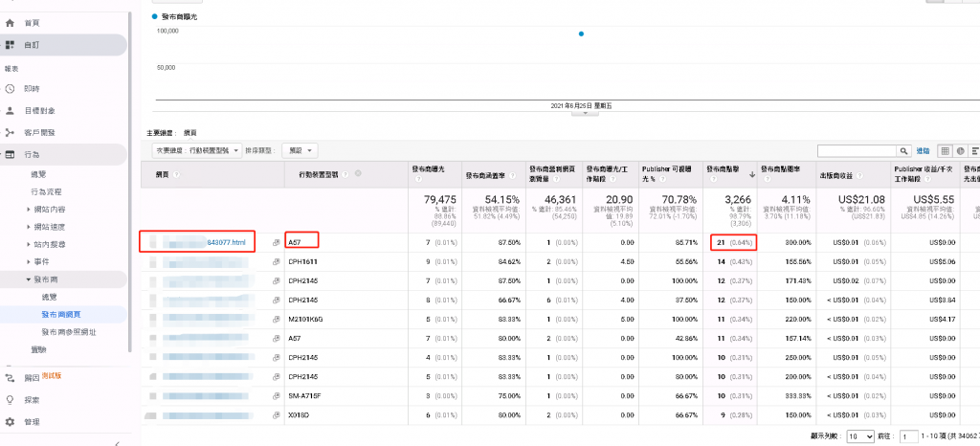Screen dimensions: 980x446
Task: Switch to data table view icon
Action: coord(945,151)
